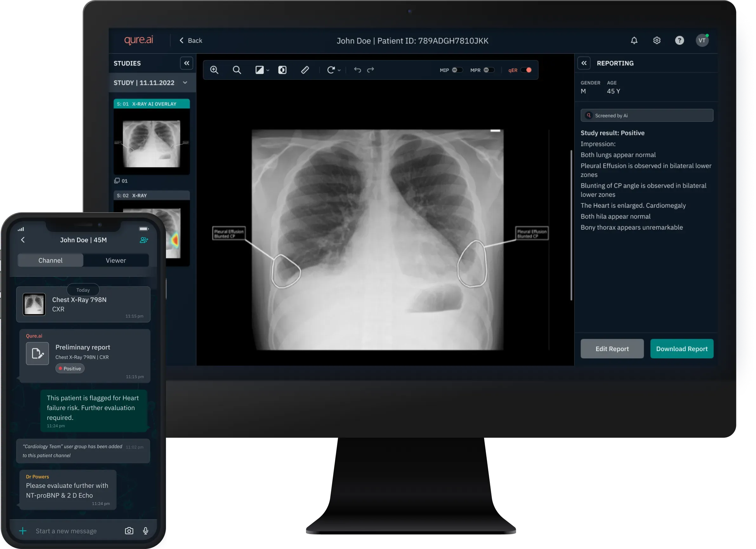Click the zoom-in magnifier tool

(x=214, y=70)
